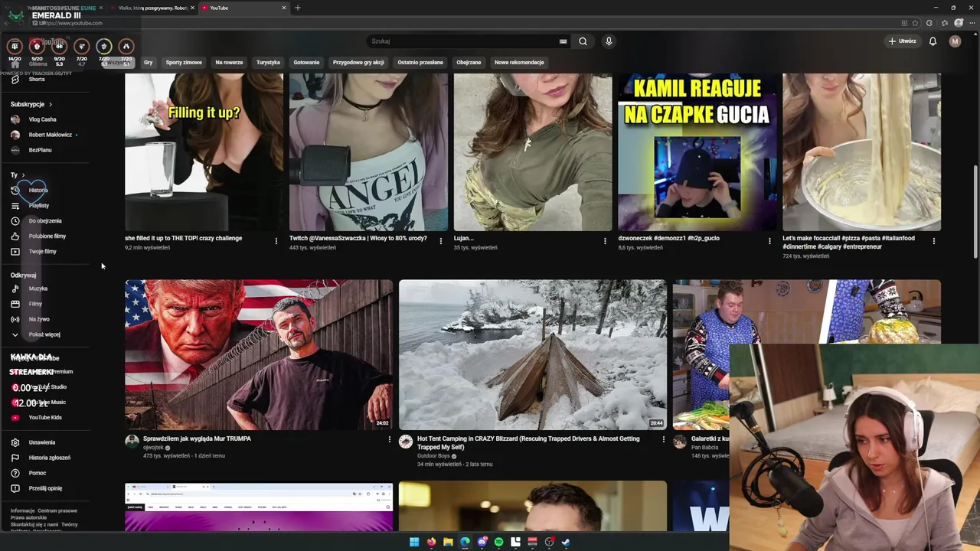The image size is (980, 551).
Task: Open the BezPlanu subscription
Action: point(46,150)
